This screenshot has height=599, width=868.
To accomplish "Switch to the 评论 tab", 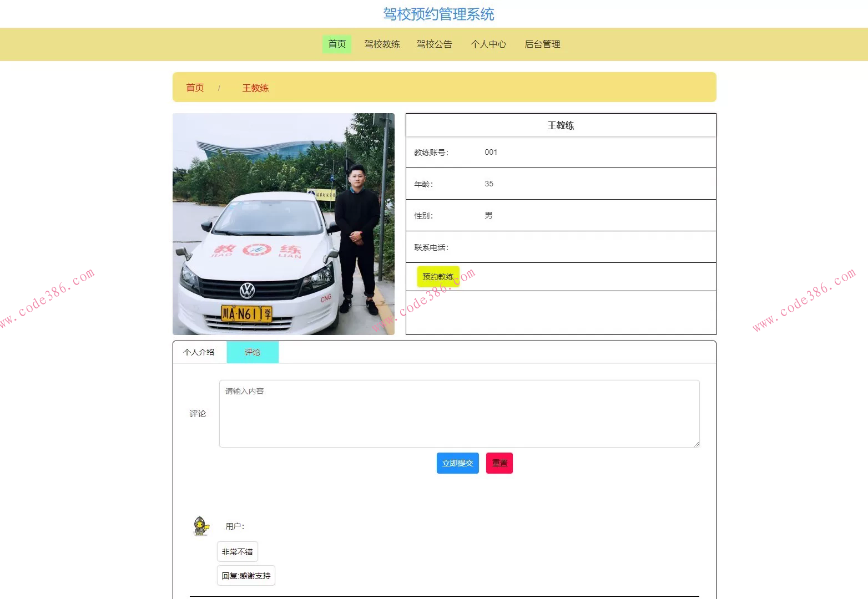I will (253, 352).
